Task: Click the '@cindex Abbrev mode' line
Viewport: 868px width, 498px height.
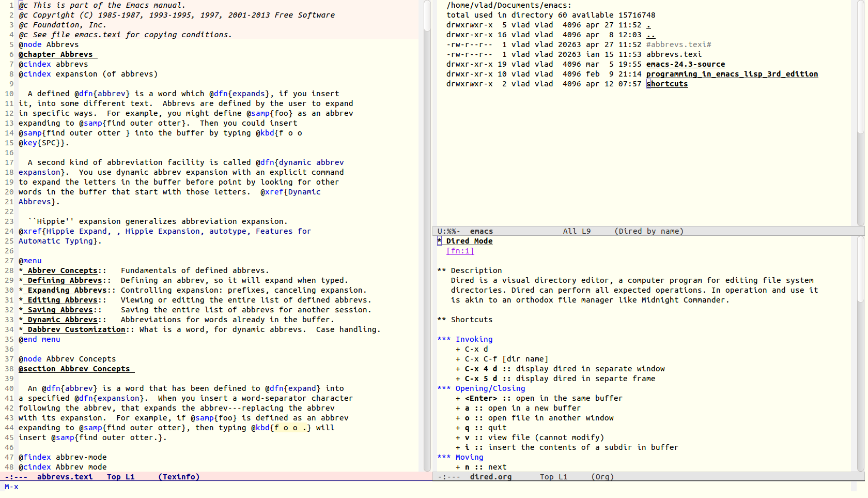Action: click(x=63, y=467)
